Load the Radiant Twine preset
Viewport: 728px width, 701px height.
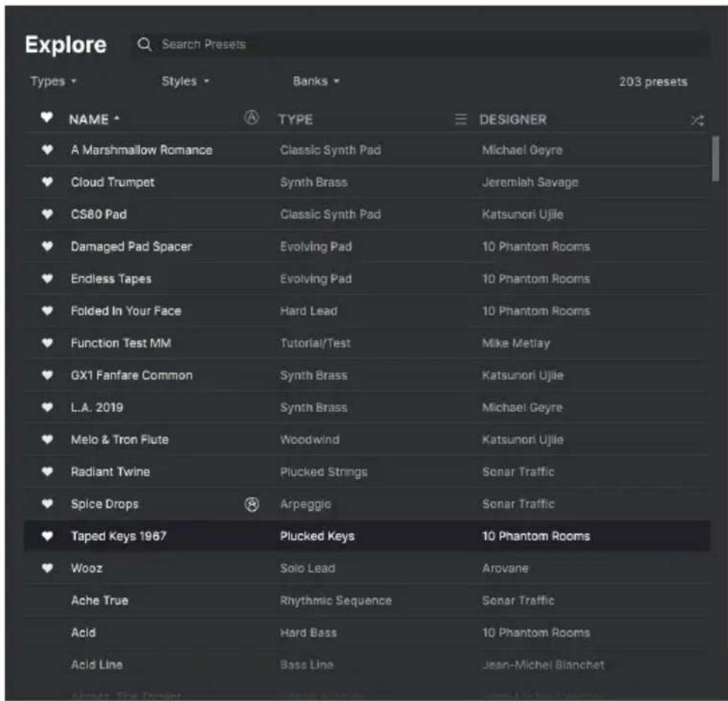(110, 472)
